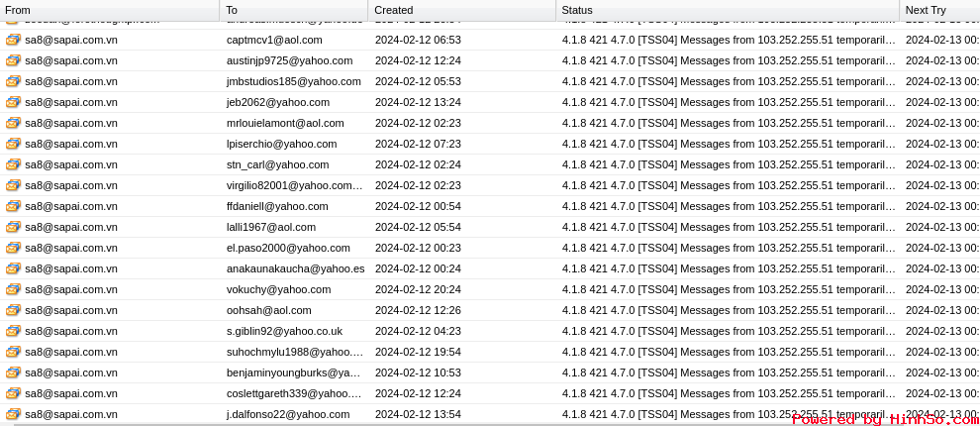Click the mail icon for virgilio82001 row

click(x=13, y=185)
